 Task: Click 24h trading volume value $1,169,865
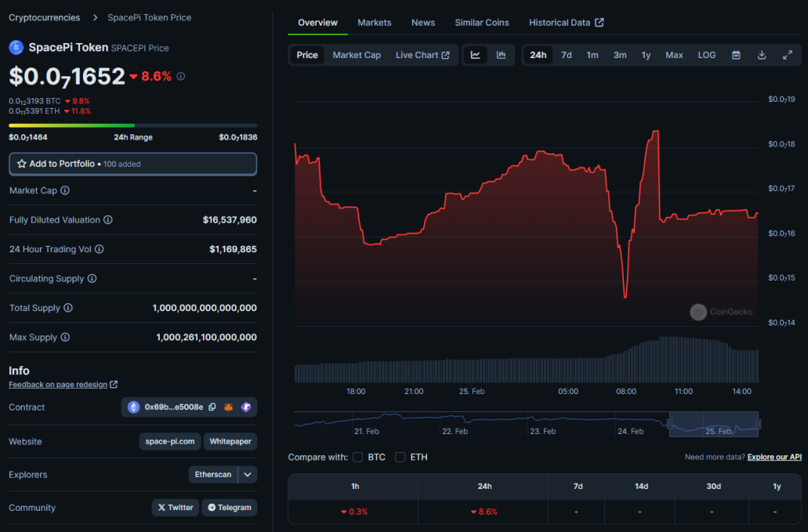(233, 249)
